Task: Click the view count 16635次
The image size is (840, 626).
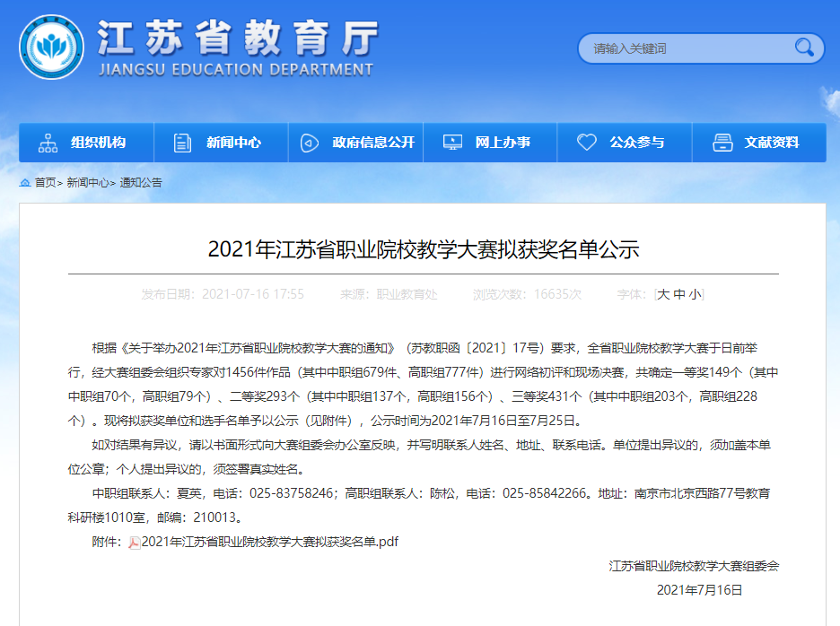Action: [x=557, y=294]
